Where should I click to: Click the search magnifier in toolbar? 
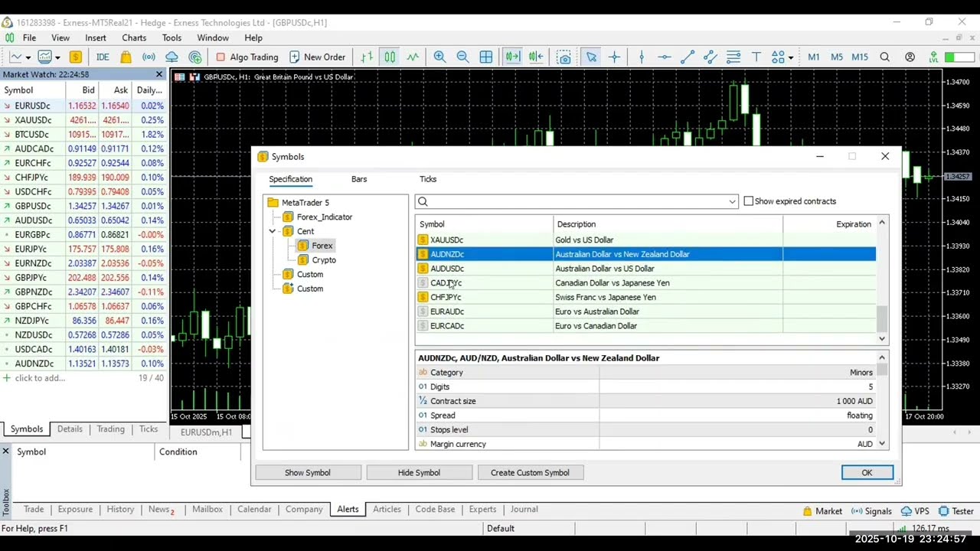coord(885,57)
